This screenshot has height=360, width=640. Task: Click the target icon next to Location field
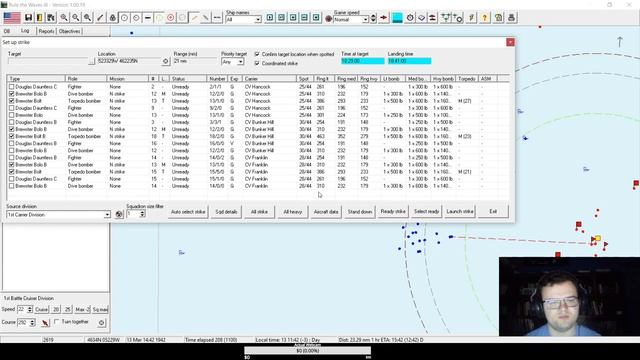pos(165,61)
